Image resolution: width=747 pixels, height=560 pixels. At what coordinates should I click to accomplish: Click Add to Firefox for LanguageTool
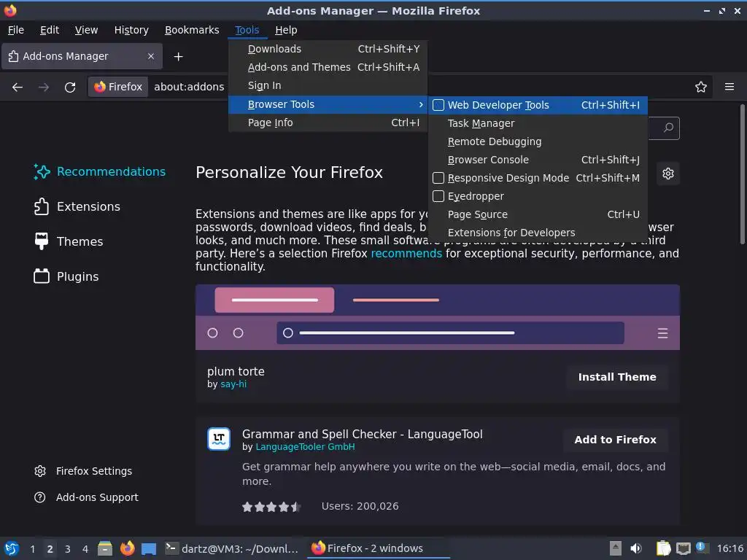coord(615,440)
